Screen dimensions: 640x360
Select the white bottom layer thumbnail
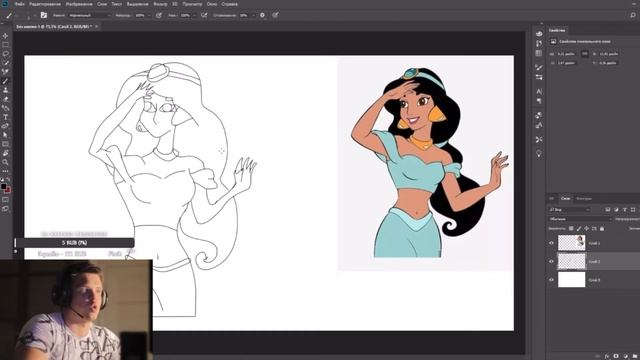(x=571, y=280)
